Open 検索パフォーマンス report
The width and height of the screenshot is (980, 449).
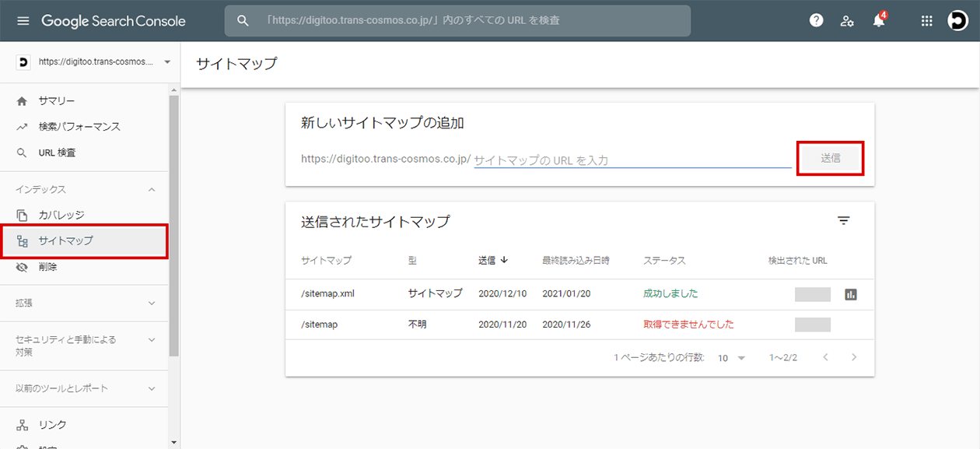pyautogui.click(x=79, y=127)
